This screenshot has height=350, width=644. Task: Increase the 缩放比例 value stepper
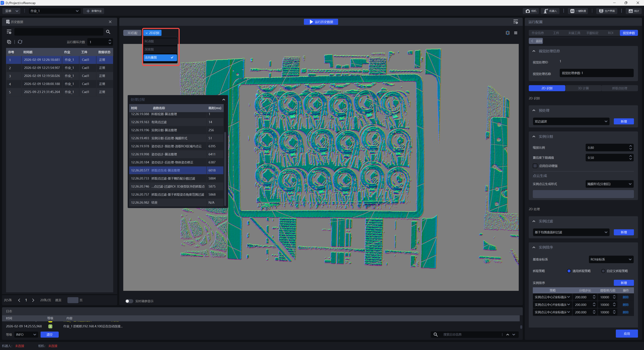631,146
